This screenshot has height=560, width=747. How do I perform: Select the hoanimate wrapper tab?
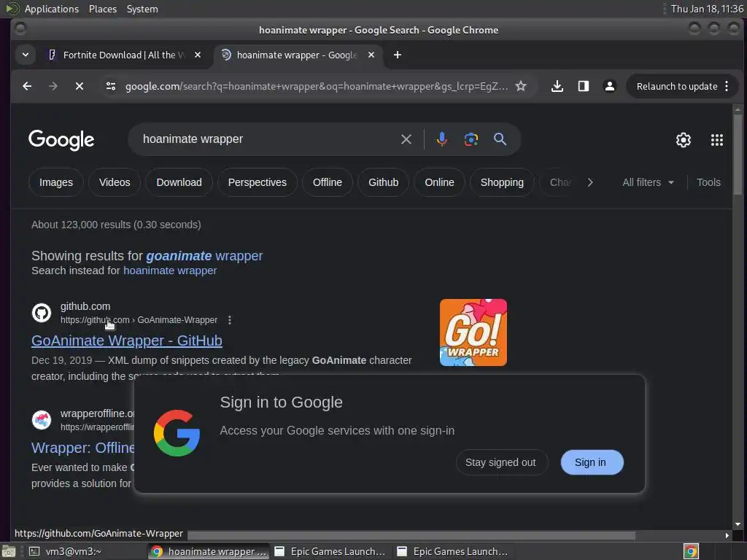coord(298,55)
